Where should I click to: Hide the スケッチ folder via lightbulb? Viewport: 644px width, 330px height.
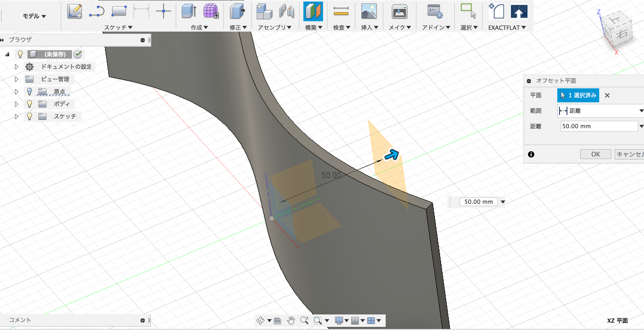[30, 116]
